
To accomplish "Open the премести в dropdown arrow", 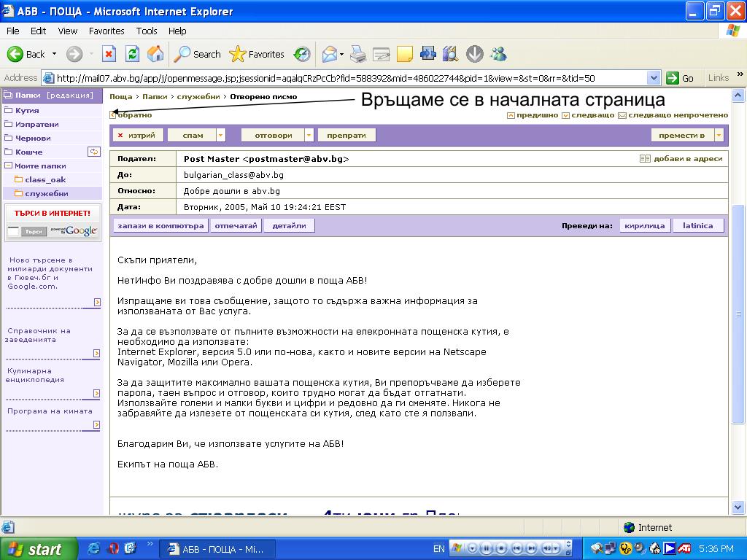I will click(x=719, y=135).
